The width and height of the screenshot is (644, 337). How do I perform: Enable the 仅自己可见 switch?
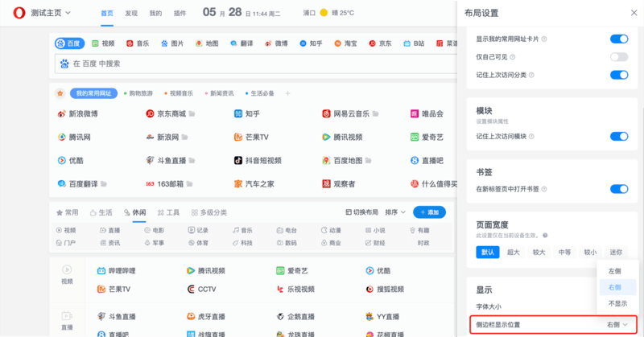click(x=619, y=57)
